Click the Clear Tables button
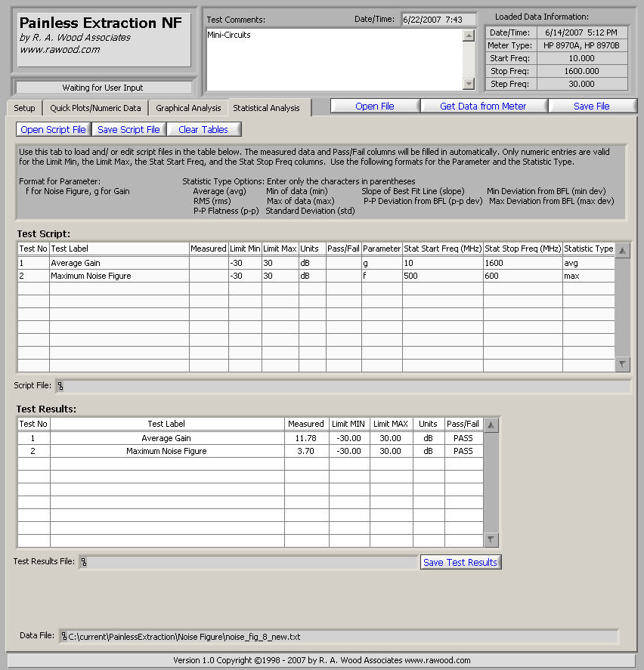Image resolution: width=644 pixels, height=670 pixels. click(203, 130)
